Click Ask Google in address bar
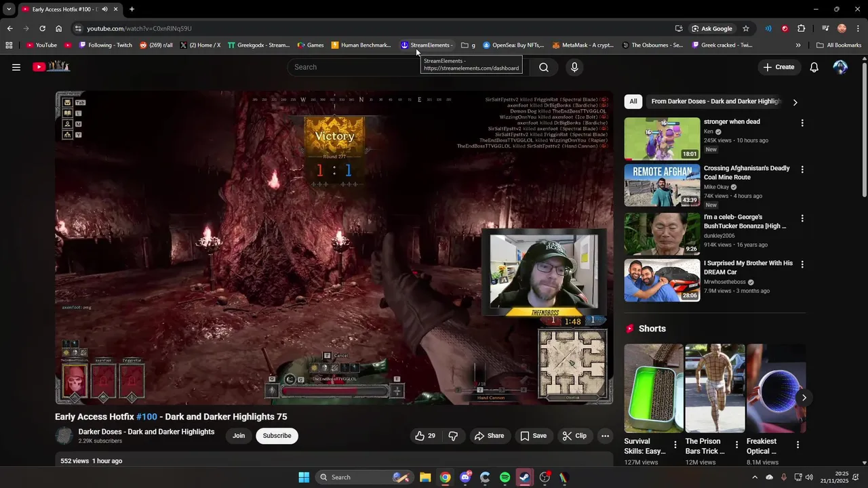The height and width of the screenshot is (488, 868). pyautogui.click(x=711, y=28)
